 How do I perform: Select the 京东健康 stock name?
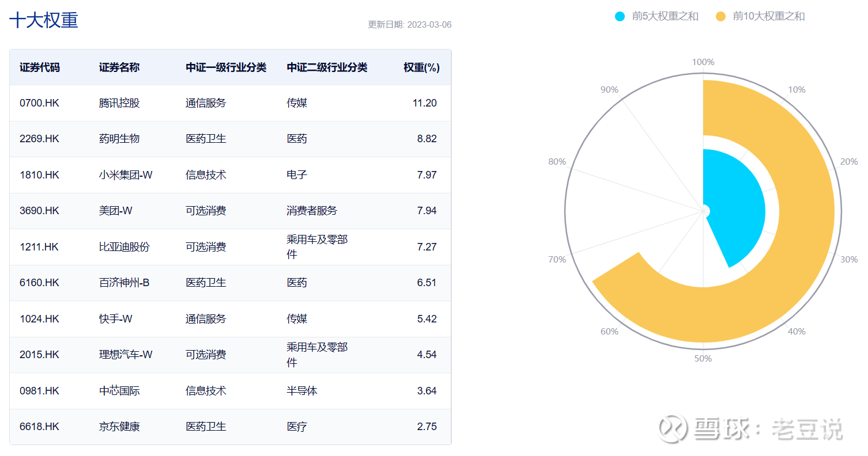point(119,427)
